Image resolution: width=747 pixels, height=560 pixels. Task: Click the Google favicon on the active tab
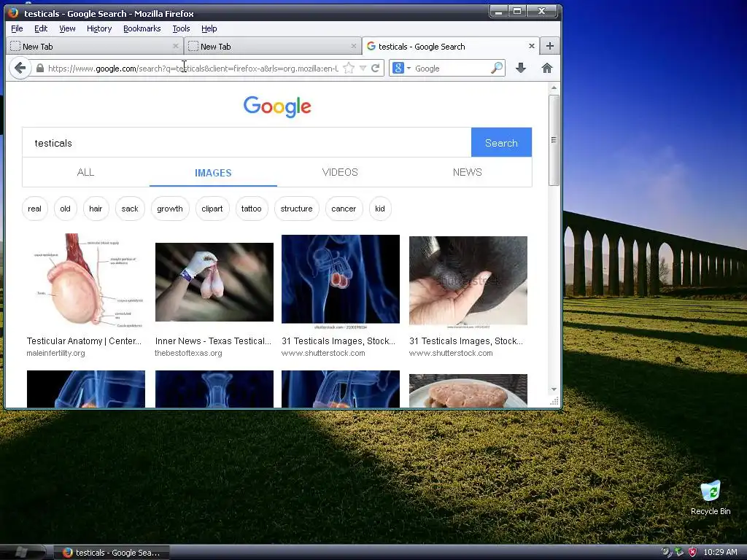[371, 46]
